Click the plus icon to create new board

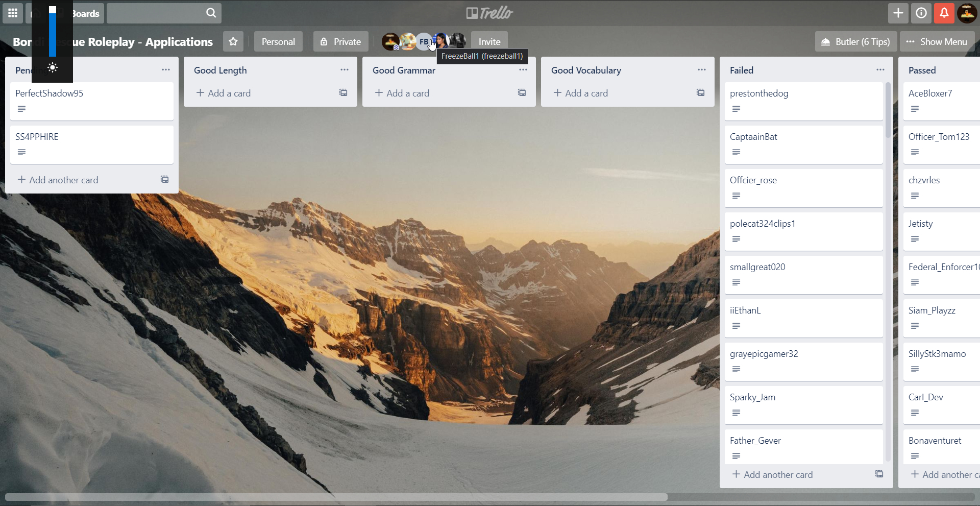898,13
